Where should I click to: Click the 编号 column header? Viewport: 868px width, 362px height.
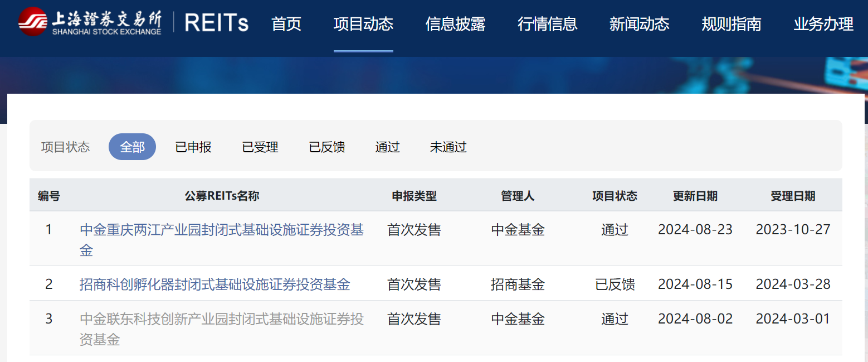pos(49,196)
